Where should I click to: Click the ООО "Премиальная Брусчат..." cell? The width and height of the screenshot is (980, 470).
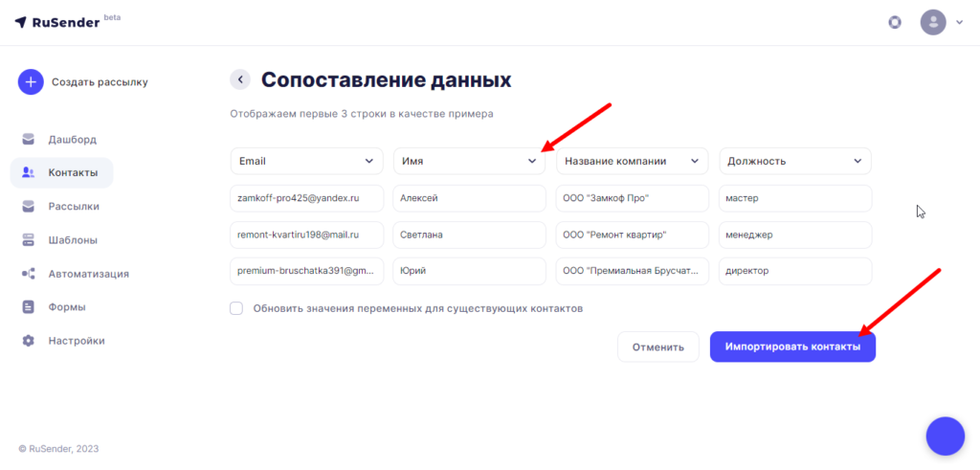(632, 271)
